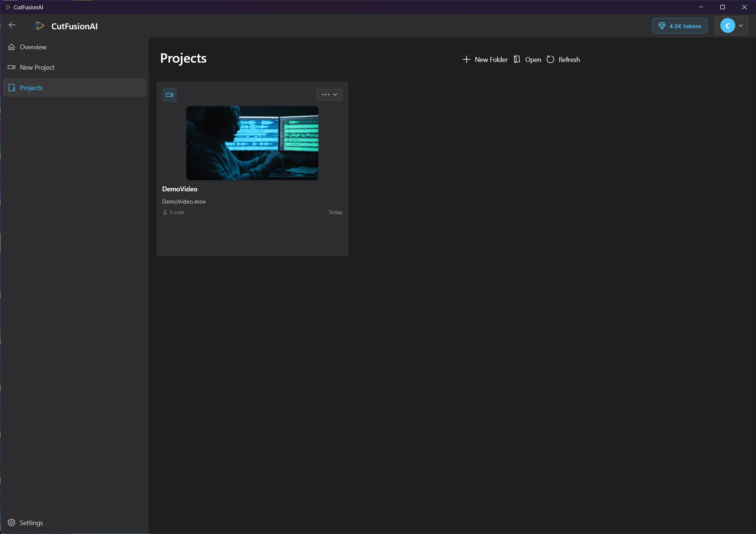756x534 pixels.
Task: Click the video camera icon on project card
Action: tap(170, 95)
